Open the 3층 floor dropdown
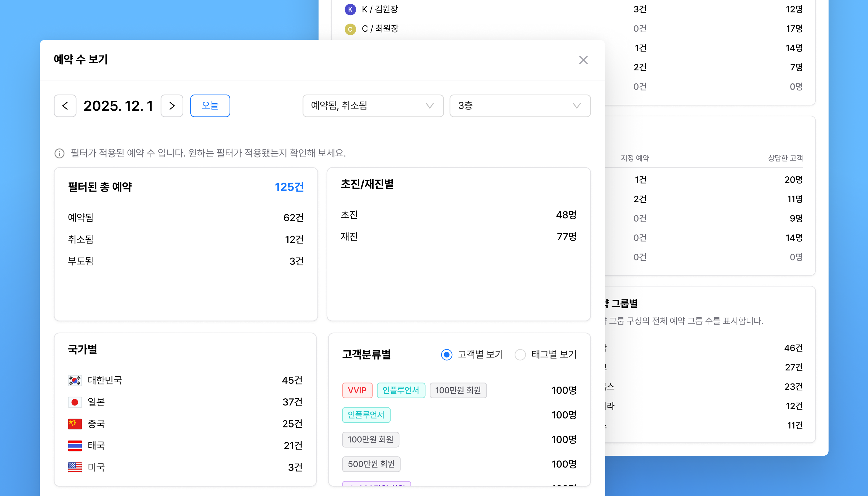The image size is (868, 496). (520, 106)
